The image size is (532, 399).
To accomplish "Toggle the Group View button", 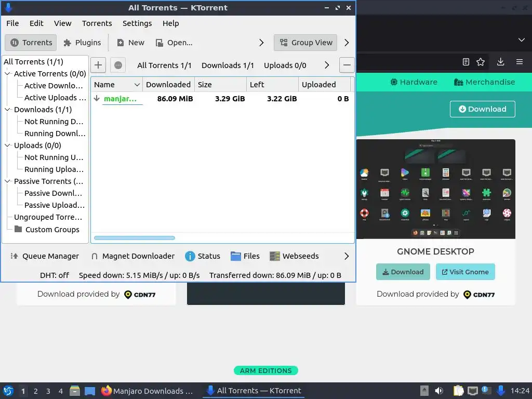I will 305,43.
